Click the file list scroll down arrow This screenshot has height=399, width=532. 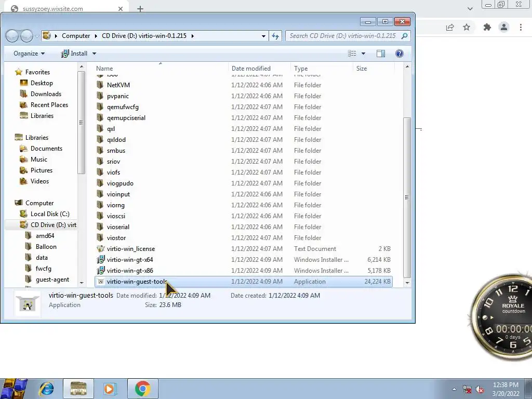click(x=407, y=283)
